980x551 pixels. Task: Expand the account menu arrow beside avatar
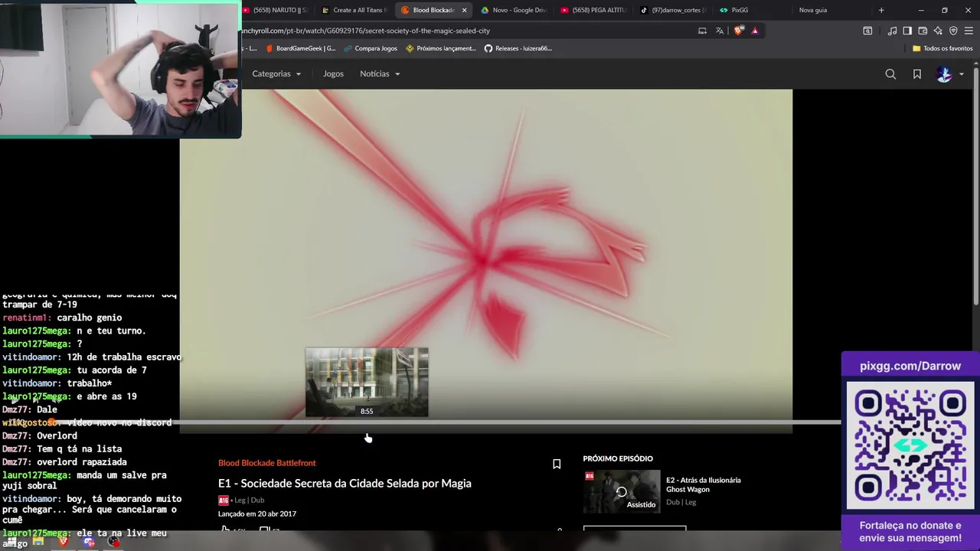[x=962, y=74]
